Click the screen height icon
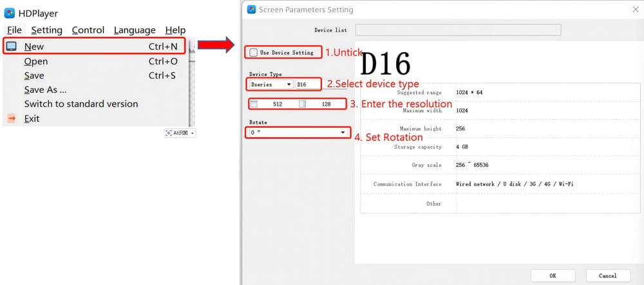Viewport: 644px width, 285px height. 302,104
